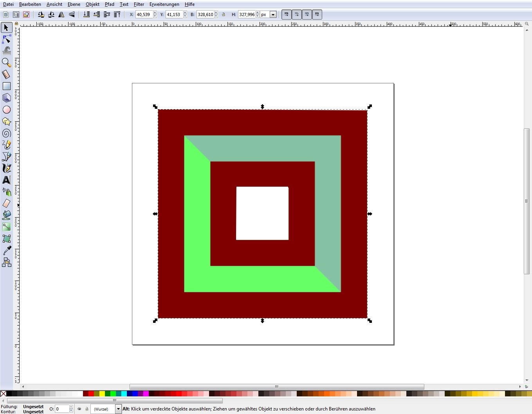532x414 pixels.
Task: Select the Color dropper tool
Action: click(6, 250)
